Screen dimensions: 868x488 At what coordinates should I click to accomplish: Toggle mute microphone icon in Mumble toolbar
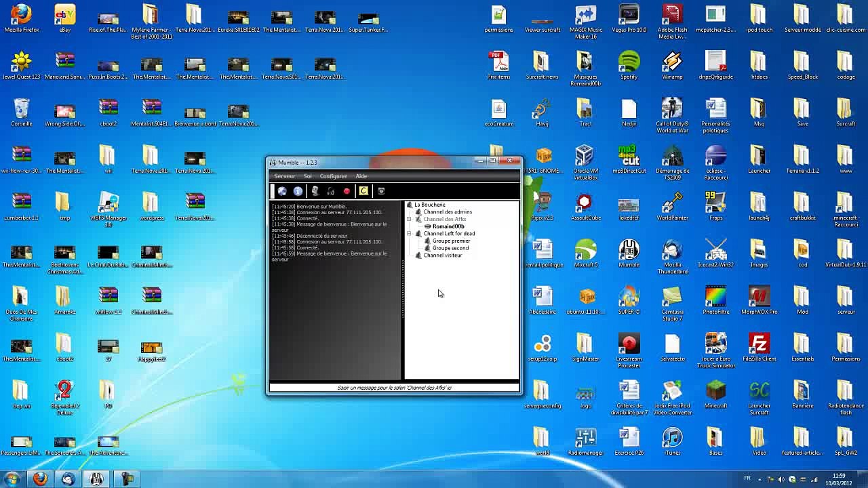(315, 191)
